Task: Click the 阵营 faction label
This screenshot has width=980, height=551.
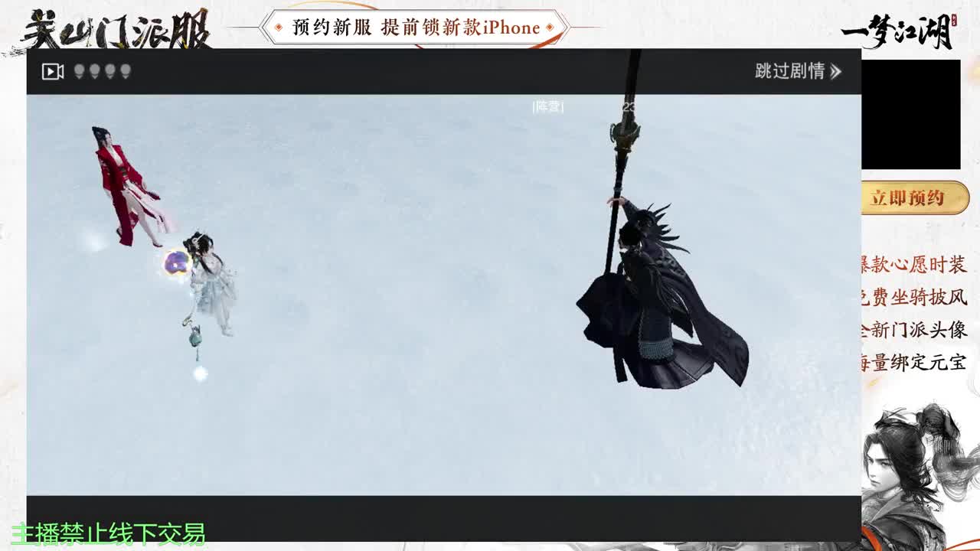Action: tap(547, 106)
